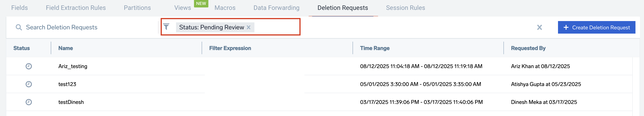Click the Create Deletion Request button
Viewport: 644px width, 116px height.
596,27
